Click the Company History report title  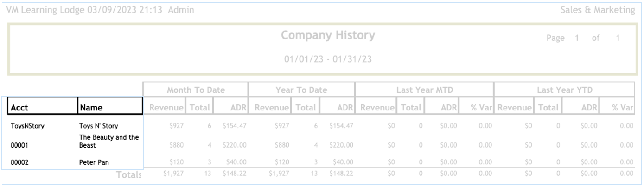coord(328,35)
